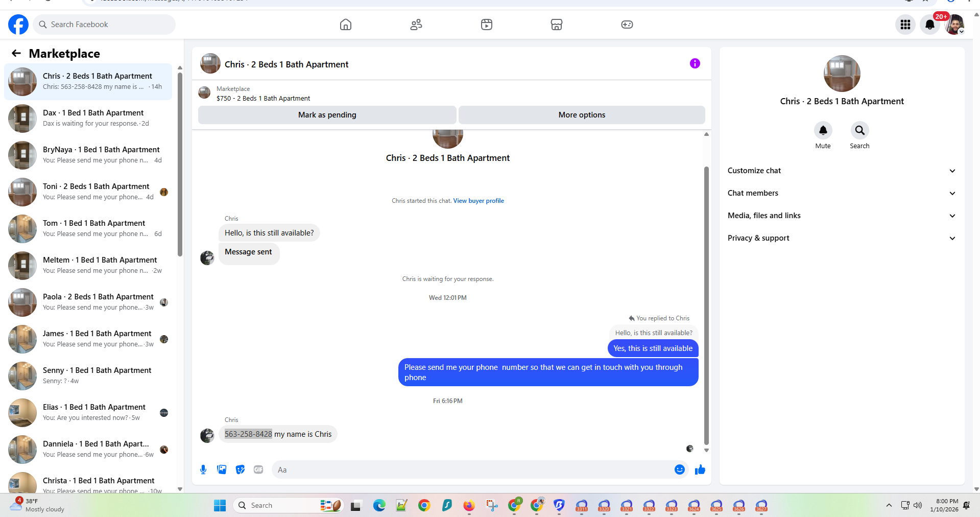Choose a sticker in chat composer

pyautogui.click(x=240, y=469)
